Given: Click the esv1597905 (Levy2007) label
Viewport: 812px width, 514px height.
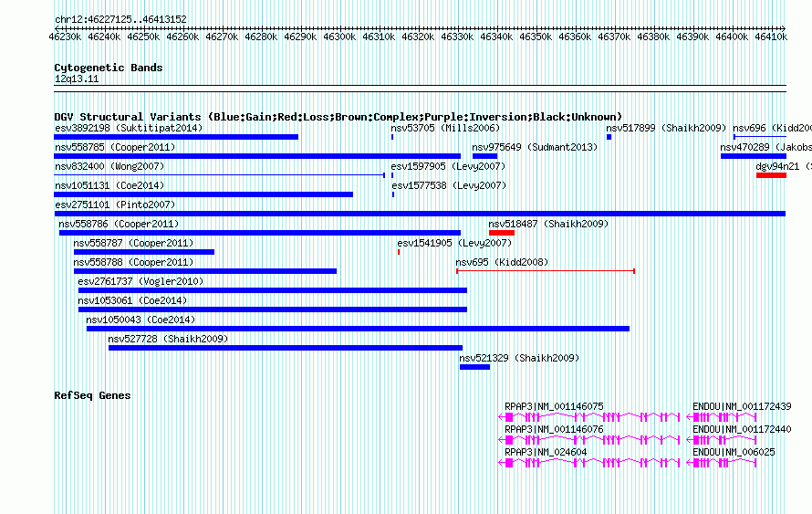Looking at the screenshot, I should point(448,166).
